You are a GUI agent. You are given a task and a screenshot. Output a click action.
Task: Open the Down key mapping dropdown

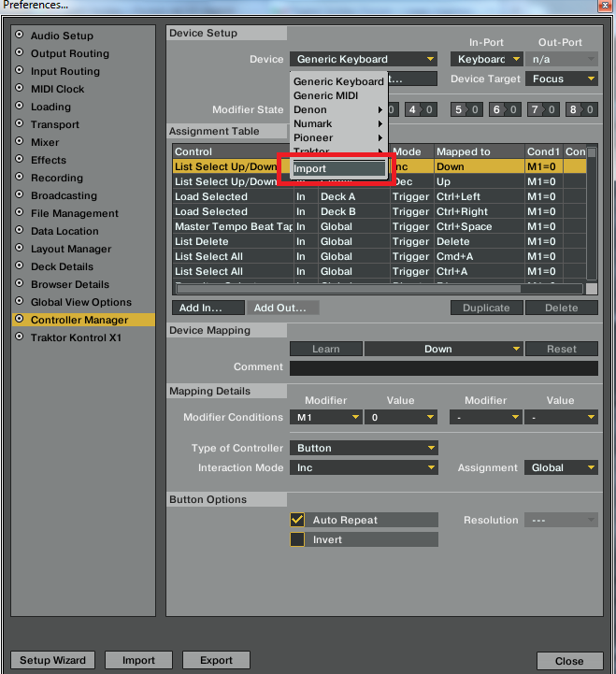(444, 349)
